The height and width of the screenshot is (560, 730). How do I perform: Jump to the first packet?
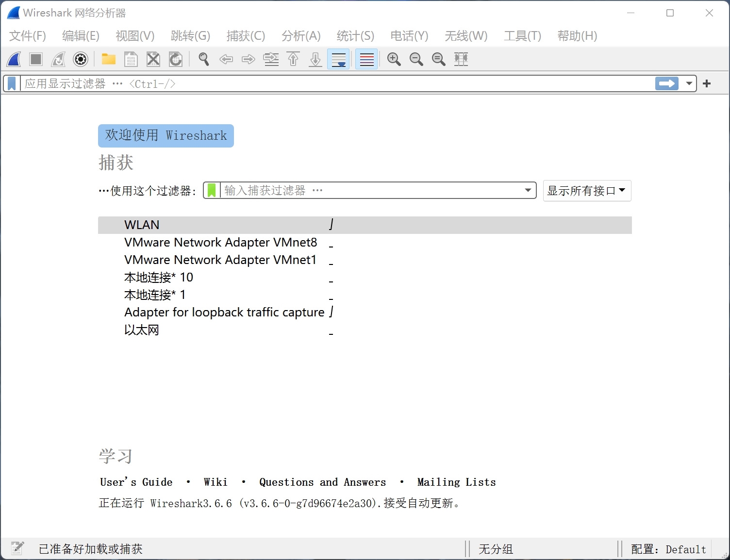point(293,59)
